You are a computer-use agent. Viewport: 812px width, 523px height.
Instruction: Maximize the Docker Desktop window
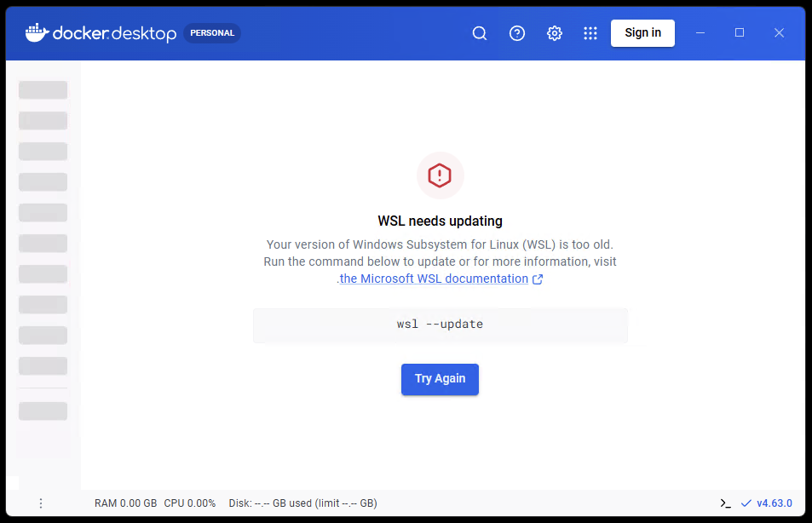[740, 32]
